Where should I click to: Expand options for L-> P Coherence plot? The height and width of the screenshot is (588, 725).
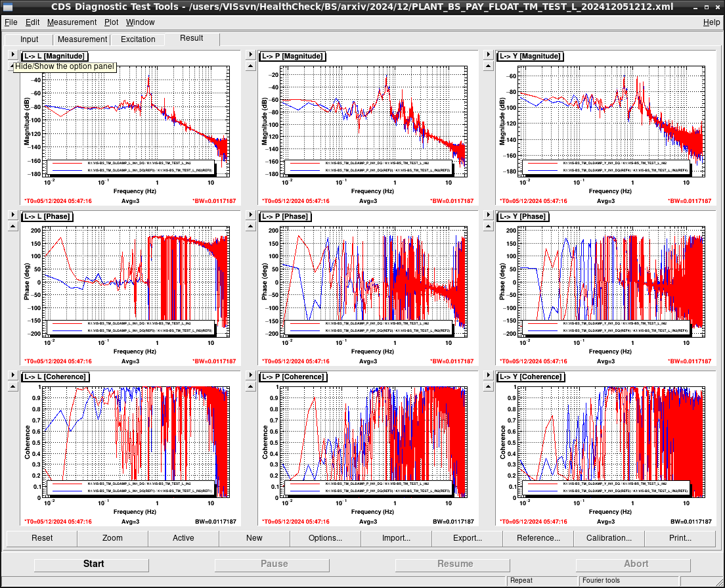(x=251, y=375)
